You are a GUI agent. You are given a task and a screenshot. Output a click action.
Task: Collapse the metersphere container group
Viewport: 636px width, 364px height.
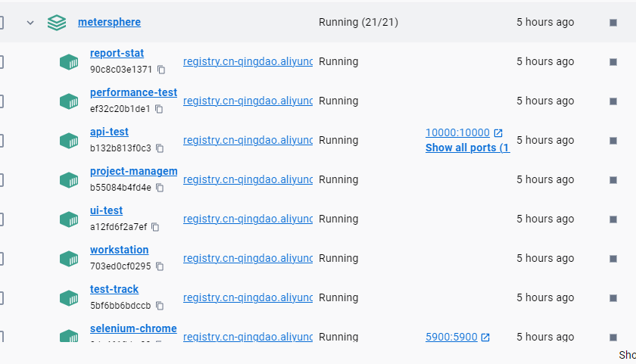click(30, 23)
